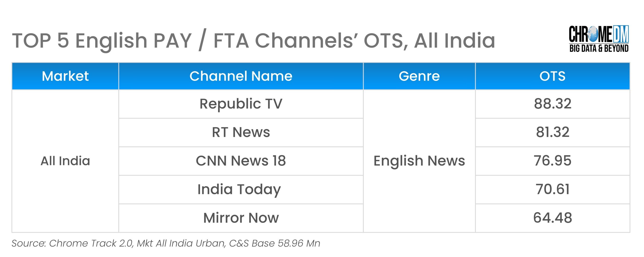Screen dimensions: 644x257
Task: Click the 81.32 OTS value
Action: click(552, 132)
